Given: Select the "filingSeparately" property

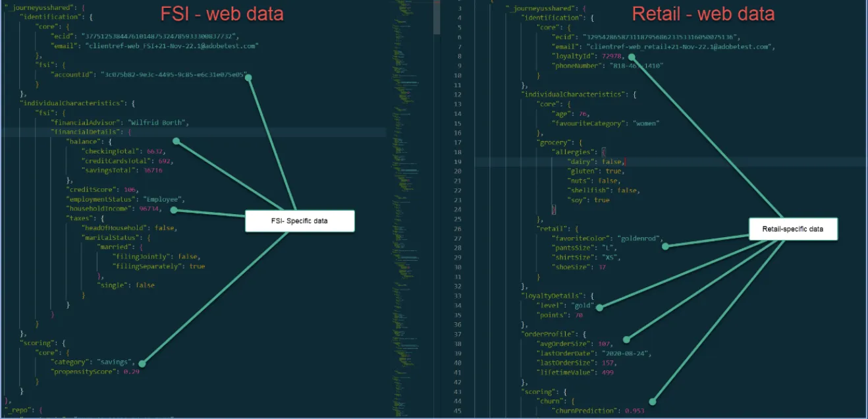Looking at the screenshot, I should pos(159,266).
